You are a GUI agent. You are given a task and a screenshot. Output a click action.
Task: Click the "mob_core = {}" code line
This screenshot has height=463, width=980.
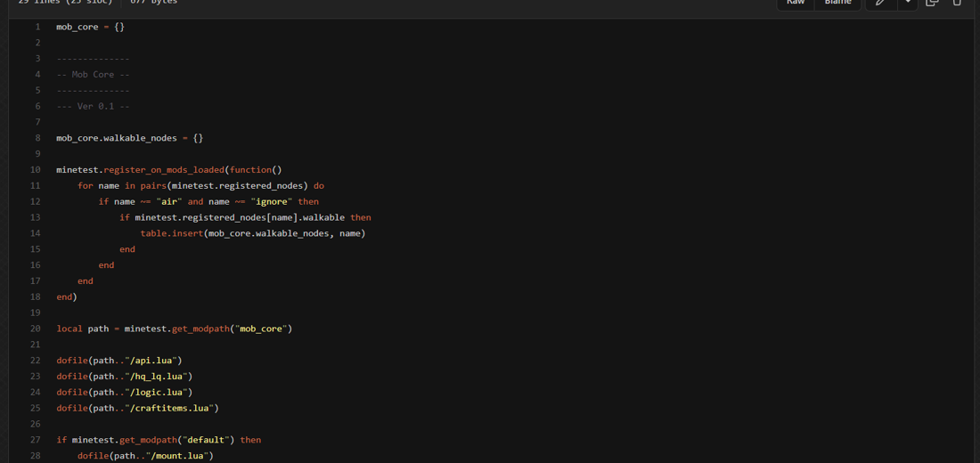[91, 27]
